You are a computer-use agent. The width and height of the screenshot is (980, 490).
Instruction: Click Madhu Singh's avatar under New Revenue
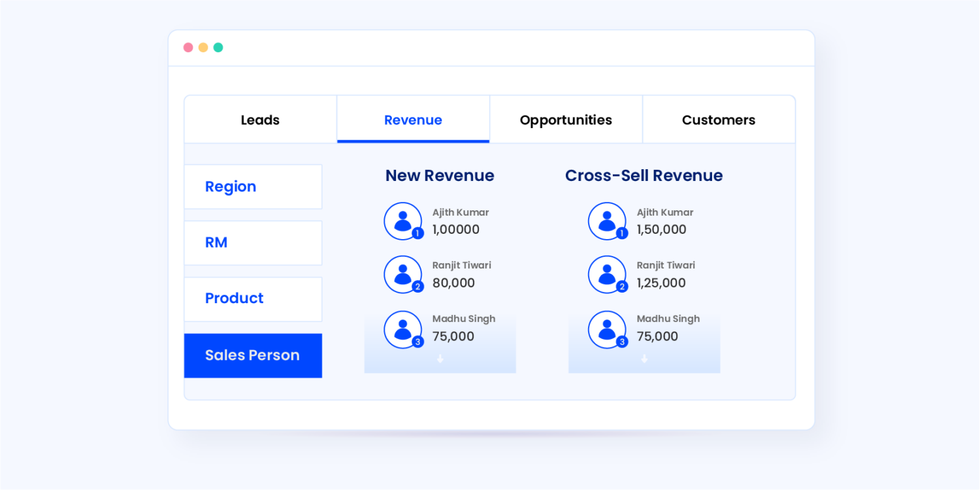402,329
